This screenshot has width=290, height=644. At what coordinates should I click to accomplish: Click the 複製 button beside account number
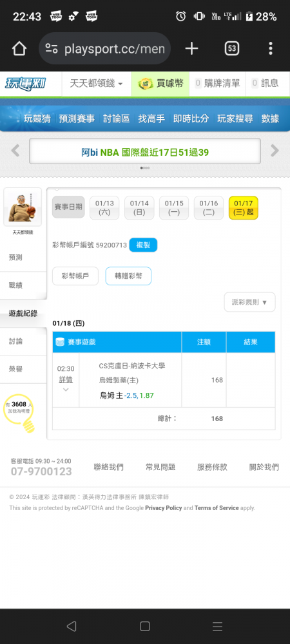pyautogui.click(x=143, y=245)
